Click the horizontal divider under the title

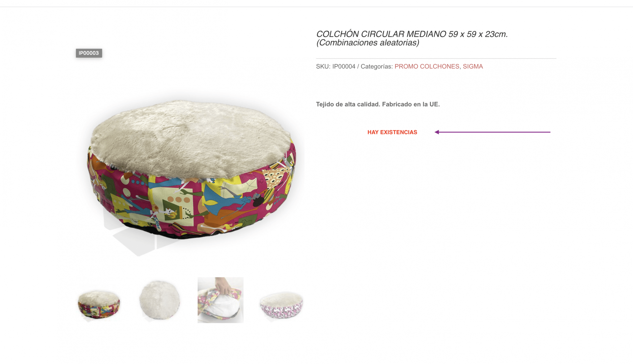pyautogui.click(x=436, y=58)
